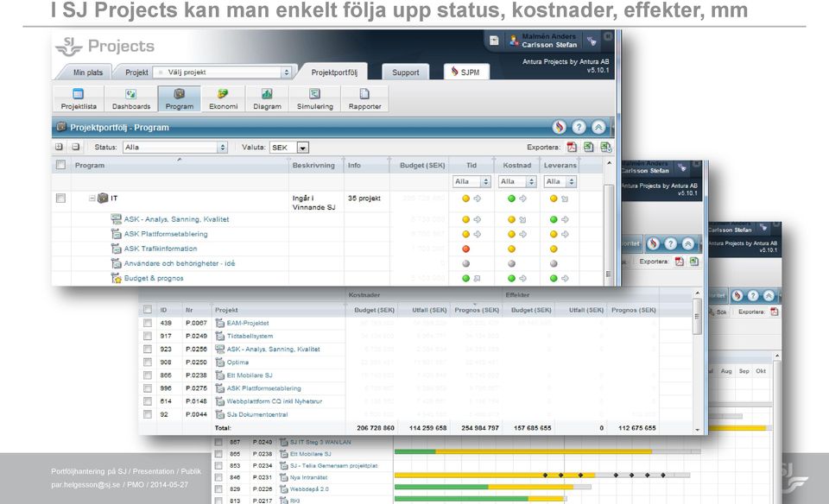Collapse all rows with minus icon

pos(76,147)
